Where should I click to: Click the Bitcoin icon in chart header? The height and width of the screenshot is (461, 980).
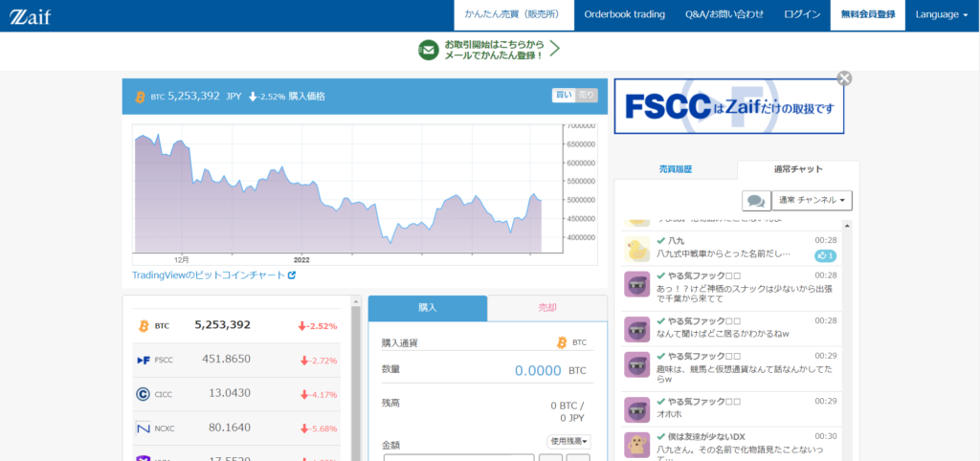click(x=140, y=97)
